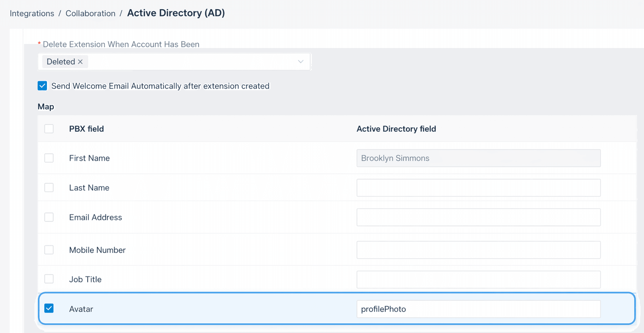Click the First Name Active Directory field

(478, 158)
